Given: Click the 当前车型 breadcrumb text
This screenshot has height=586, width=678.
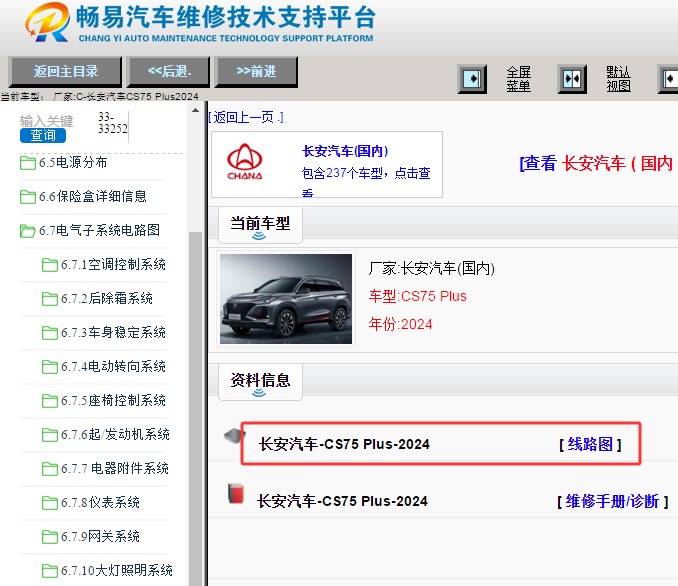Looking at the screenshot, I should coord(99,96).
